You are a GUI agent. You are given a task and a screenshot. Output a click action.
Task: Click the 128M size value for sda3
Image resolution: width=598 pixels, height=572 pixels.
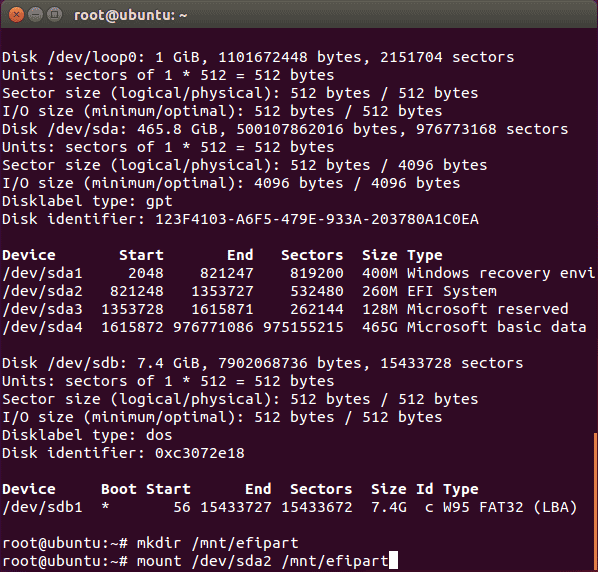380,309
